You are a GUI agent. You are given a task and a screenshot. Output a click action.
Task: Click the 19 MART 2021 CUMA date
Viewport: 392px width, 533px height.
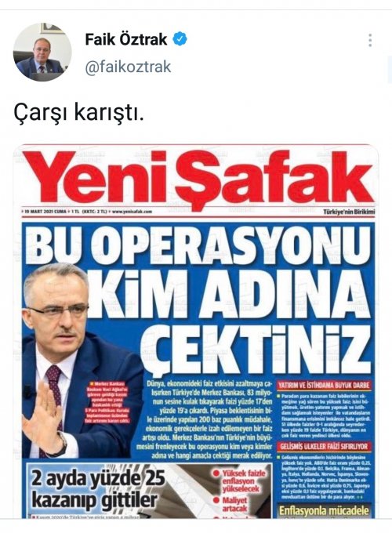pyautogui.click(x=45, y=212)
